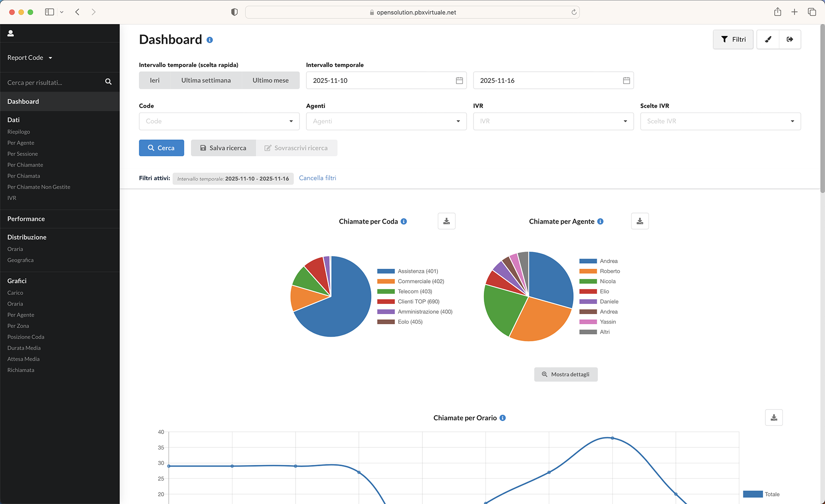
Task: Click the Cancella filtri link
Action: pyautogui.click(x=318, y=178)
